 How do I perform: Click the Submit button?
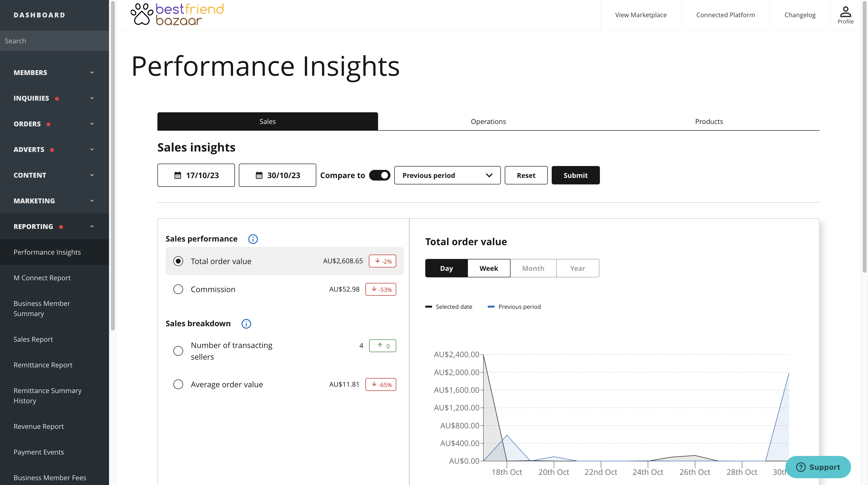point(575,174)
